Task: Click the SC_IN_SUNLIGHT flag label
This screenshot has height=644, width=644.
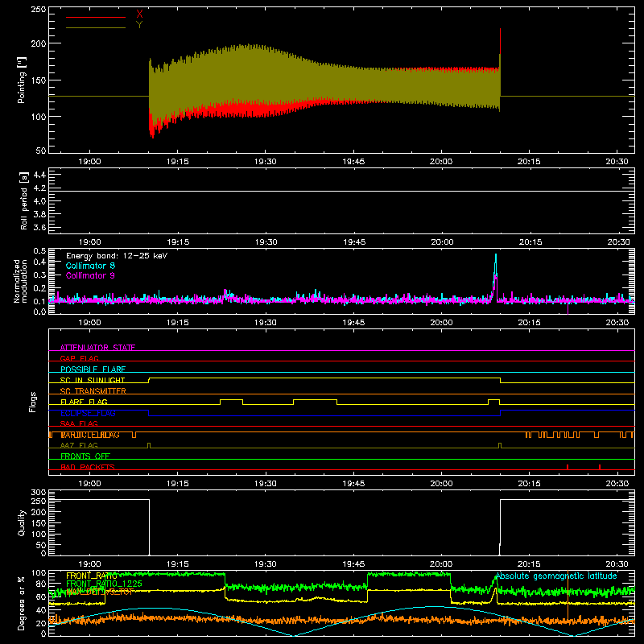Action: click(93, 380)
